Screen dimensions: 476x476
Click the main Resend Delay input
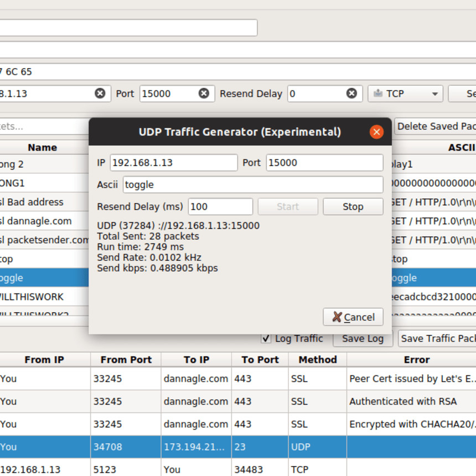[325, 94]
